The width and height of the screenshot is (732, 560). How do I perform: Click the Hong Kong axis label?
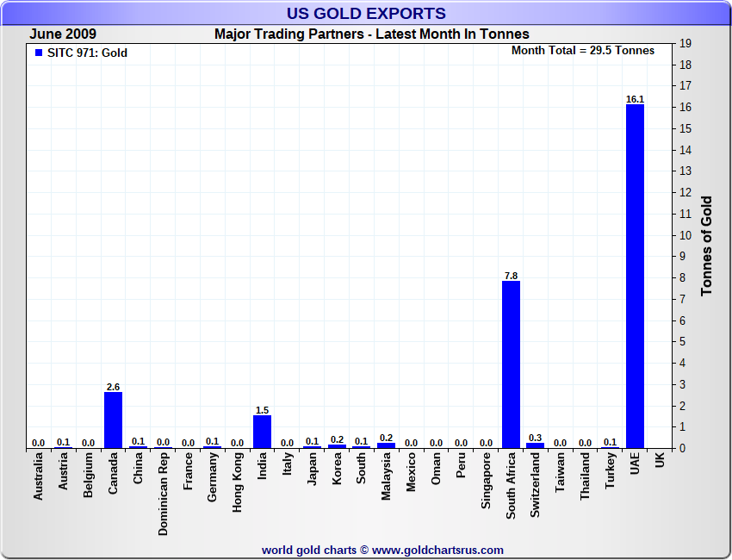coord(237,482)
